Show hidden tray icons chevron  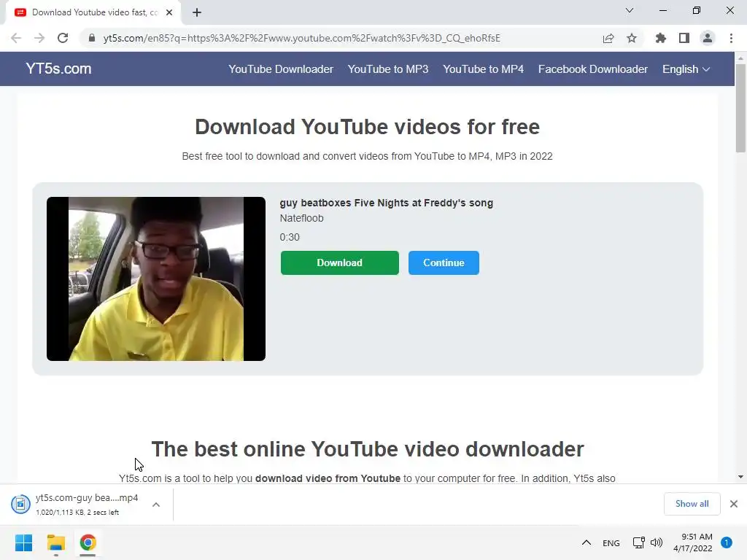coord(587,542)
